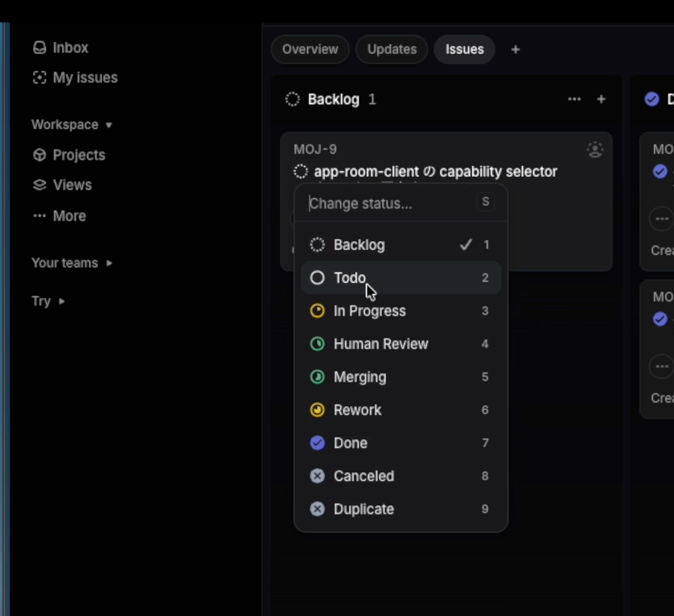Click the Human Review green icon
This screenshot has height=616, width=674.
tap(317, 344)
